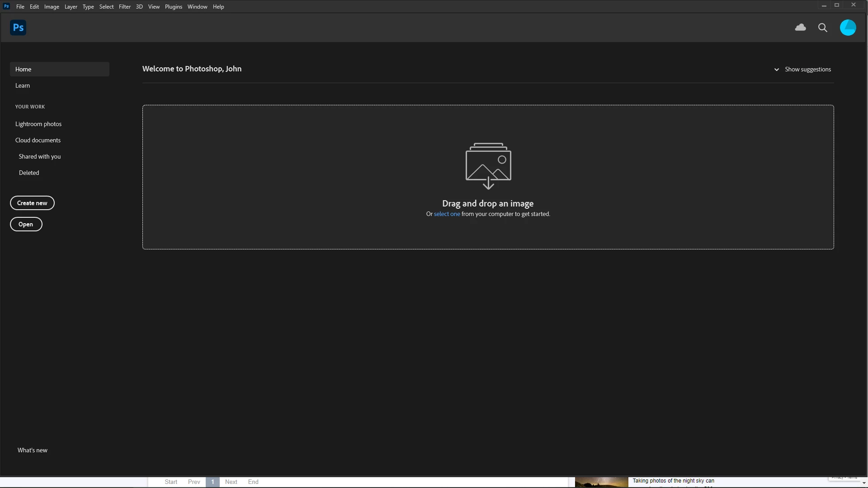Click the search magnifier icon
Screen dimensions: 868x488
click(823, 28)
